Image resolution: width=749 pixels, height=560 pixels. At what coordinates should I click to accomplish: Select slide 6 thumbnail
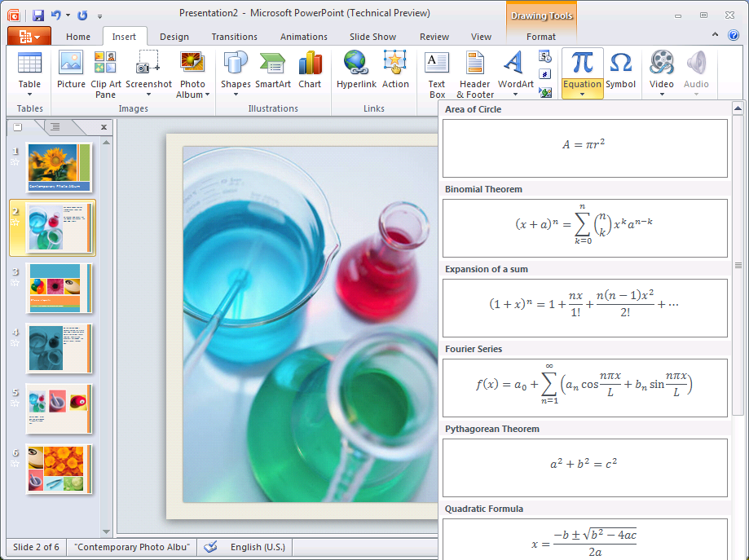(x=59, y=469)
